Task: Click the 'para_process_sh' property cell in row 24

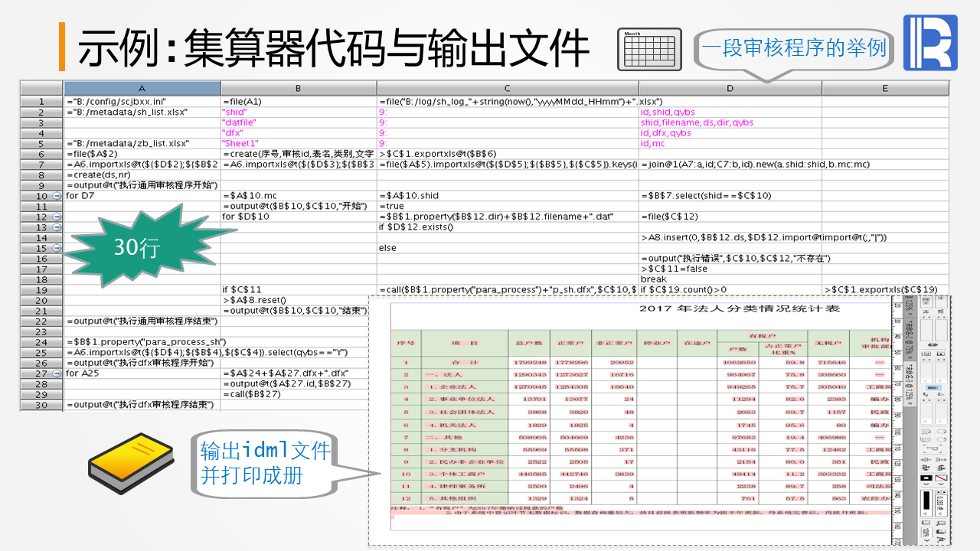Action: (x=142, y=342)
